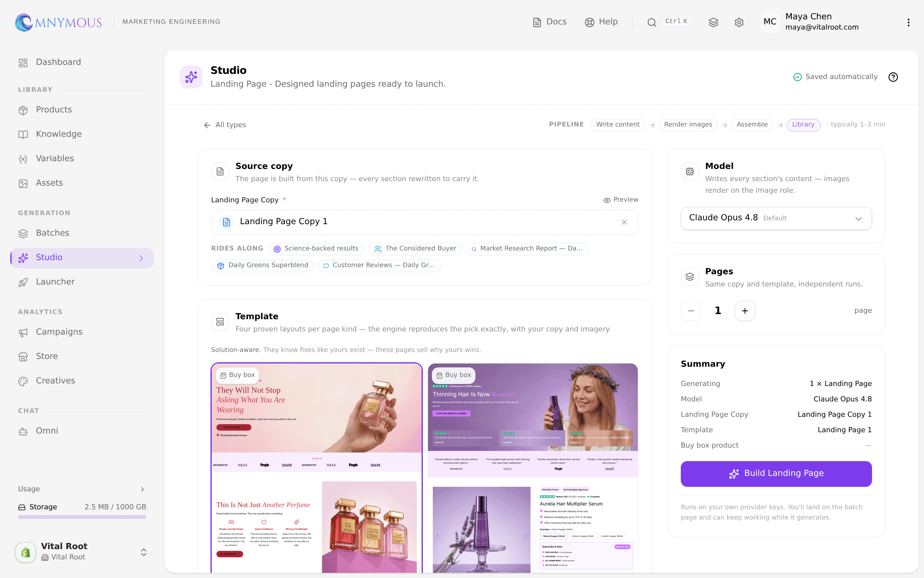Click the search magnifier icon

pos(652,22)
